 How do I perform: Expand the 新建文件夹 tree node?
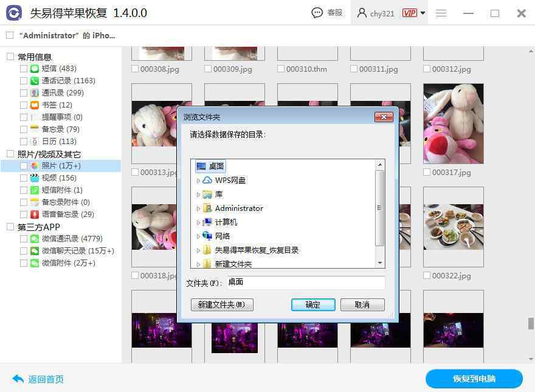coord(198,264)
